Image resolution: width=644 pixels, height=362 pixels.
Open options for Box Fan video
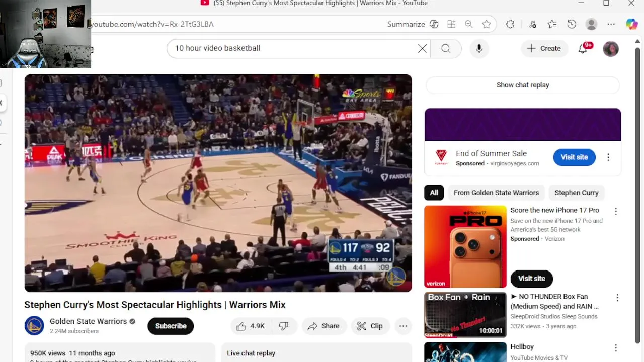pos(617,298)
